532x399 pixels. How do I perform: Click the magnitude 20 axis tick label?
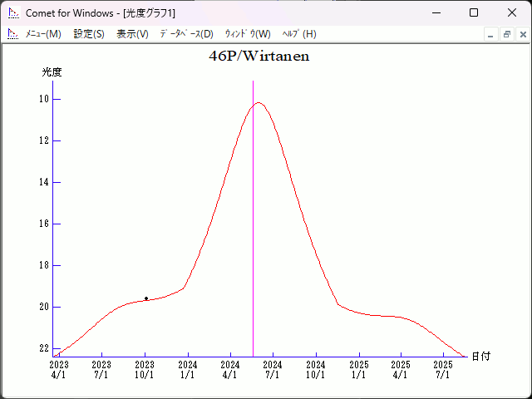[x=44, y=307]
